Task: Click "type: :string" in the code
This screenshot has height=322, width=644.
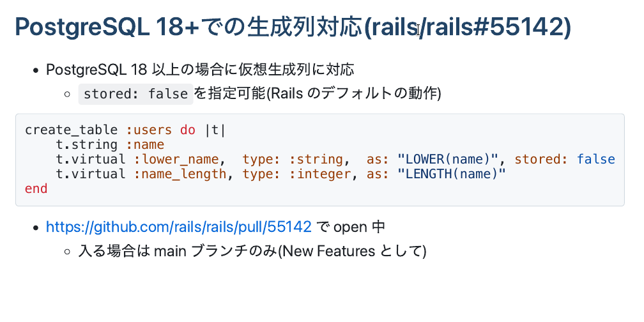Action: coord(294,159)
